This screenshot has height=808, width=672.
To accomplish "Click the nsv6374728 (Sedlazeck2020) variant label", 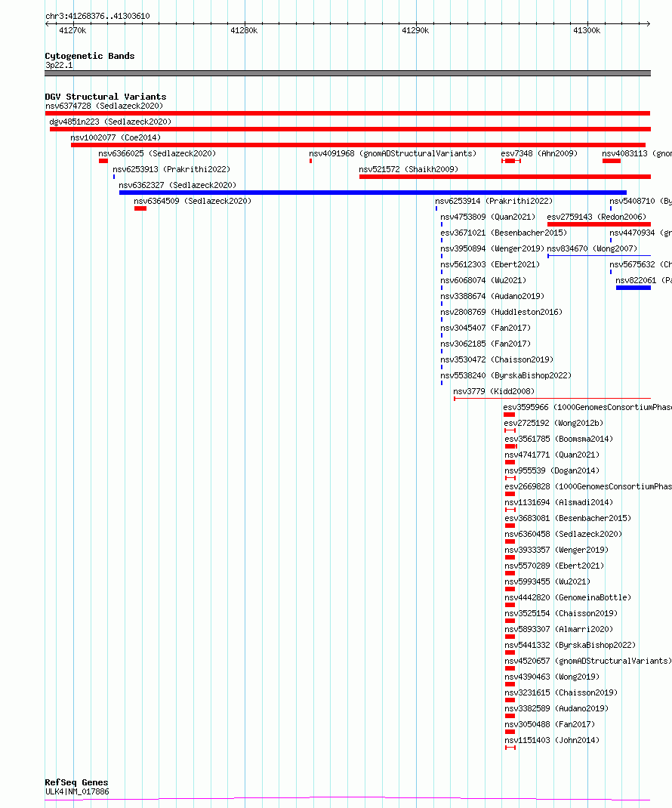I will coord(104,106).
